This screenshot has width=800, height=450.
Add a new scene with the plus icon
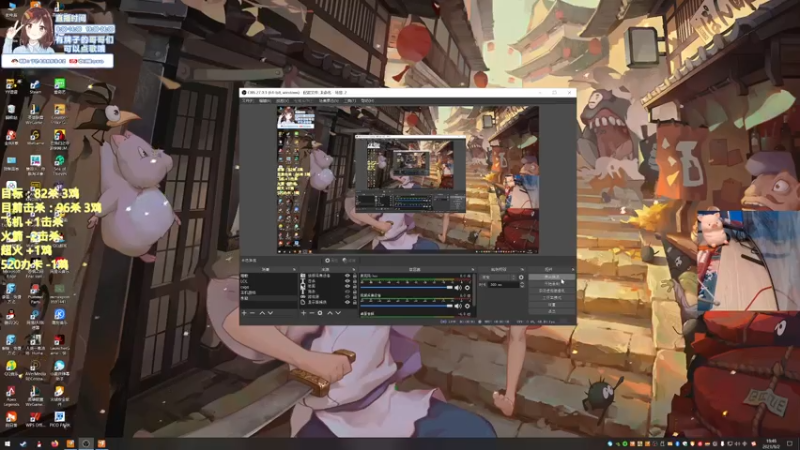pos(244,313)
